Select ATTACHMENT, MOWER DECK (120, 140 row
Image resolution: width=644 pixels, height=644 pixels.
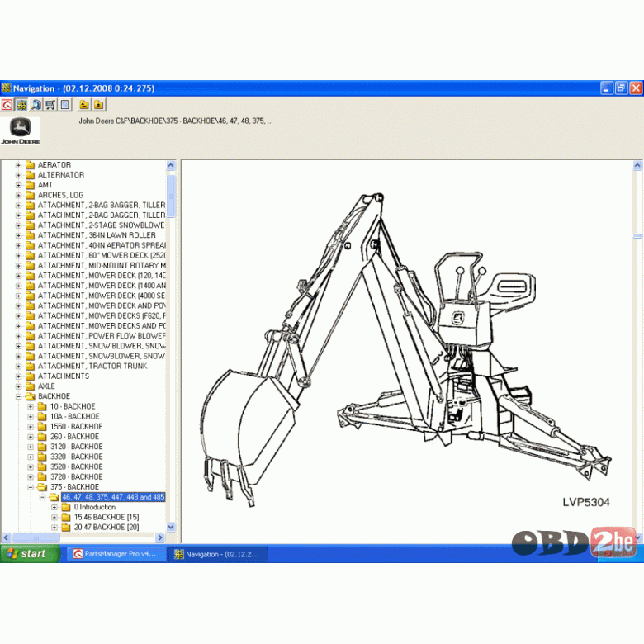102,276
